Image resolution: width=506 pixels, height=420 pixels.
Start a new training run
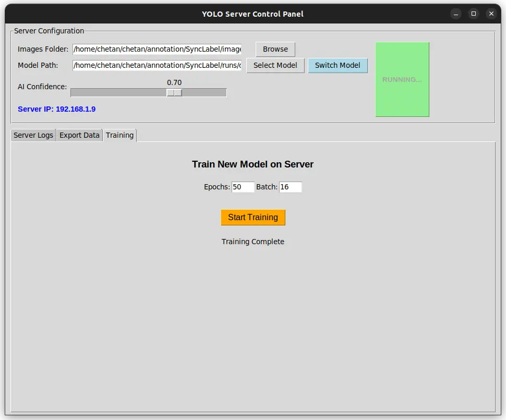pyautogui.click(x=253, y=218)
